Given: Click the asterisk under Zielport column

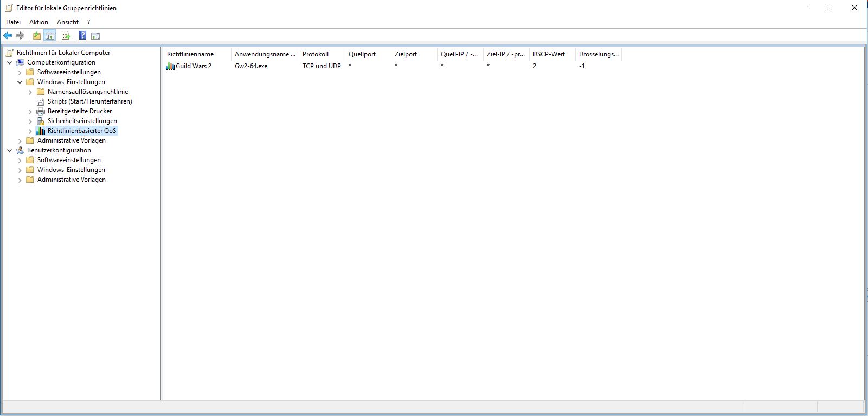Looking at the screenshot, I should coord(396,66).
